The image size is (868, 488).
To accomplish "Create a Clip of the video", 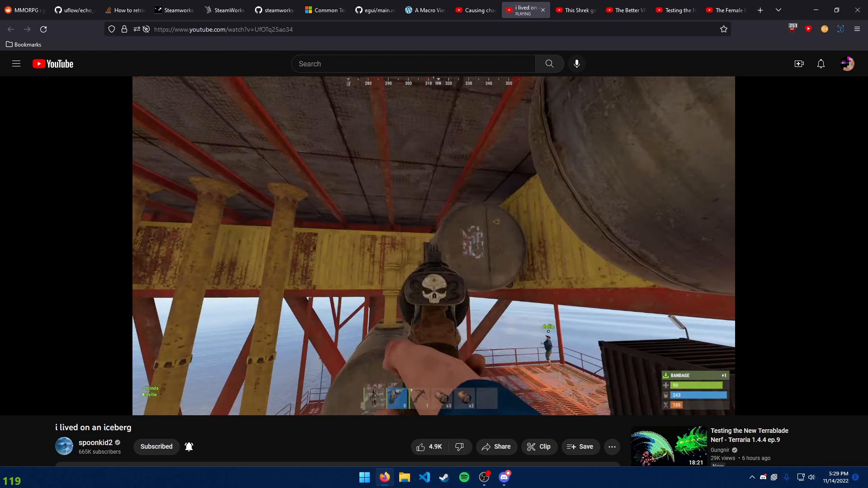I will [x=539, y=446].
